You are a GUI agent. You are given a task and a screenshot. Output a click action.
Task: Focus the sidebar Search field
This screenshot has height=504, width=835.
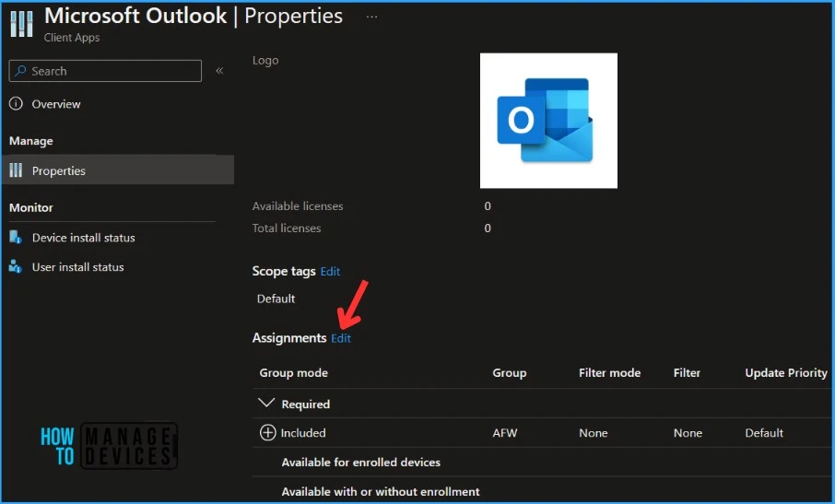(105, 71)
